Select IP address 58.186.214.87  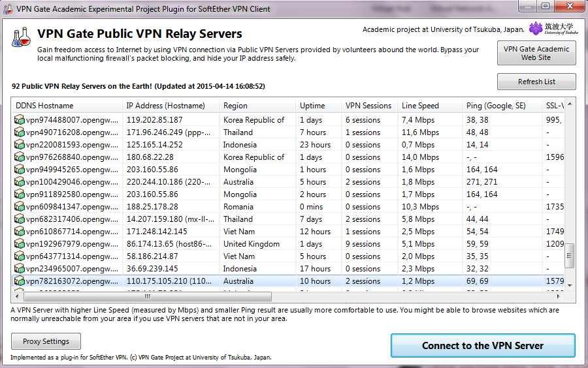(152, 256)
